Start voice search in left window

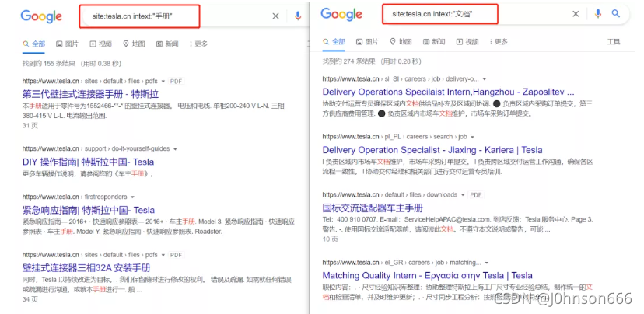tap(298, 16)
